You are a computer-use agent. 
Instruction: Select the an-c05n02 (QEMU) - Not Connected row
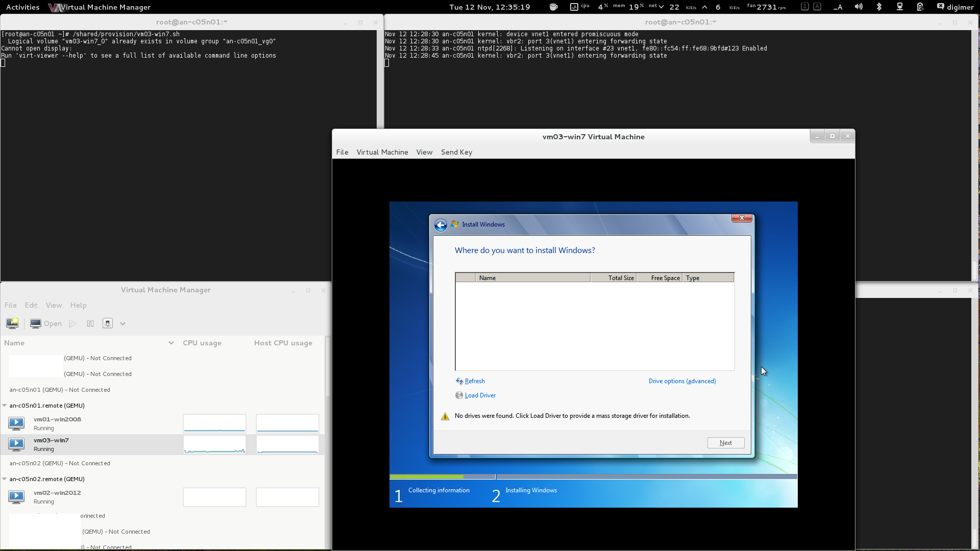click(162, 463)
